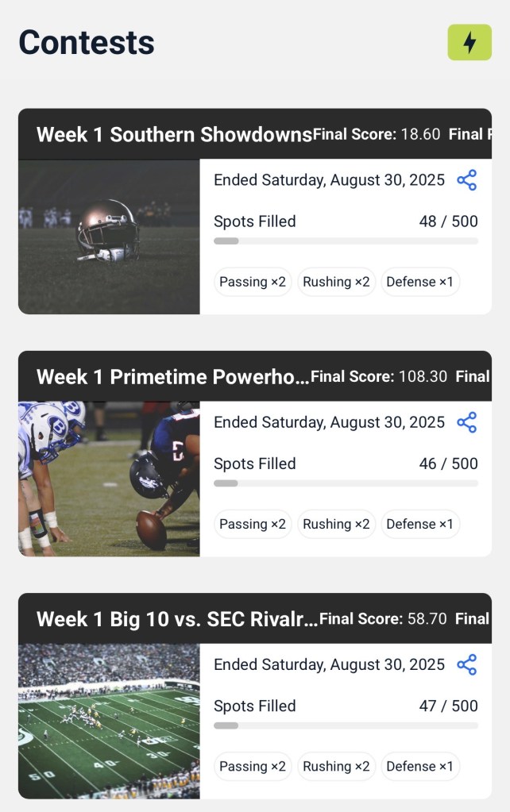Click the football helmet contest thumbnail
510x812 pixels.
[108, 236]
